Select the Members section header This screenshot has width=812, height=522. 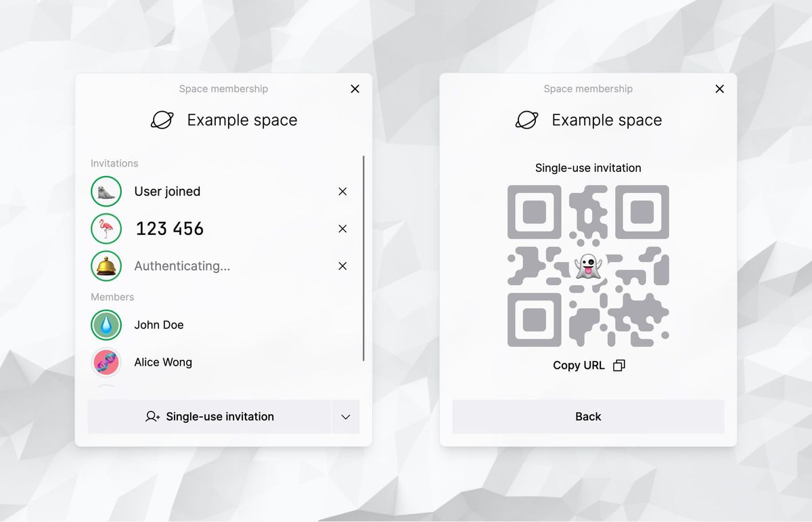[x=112, y=297]
